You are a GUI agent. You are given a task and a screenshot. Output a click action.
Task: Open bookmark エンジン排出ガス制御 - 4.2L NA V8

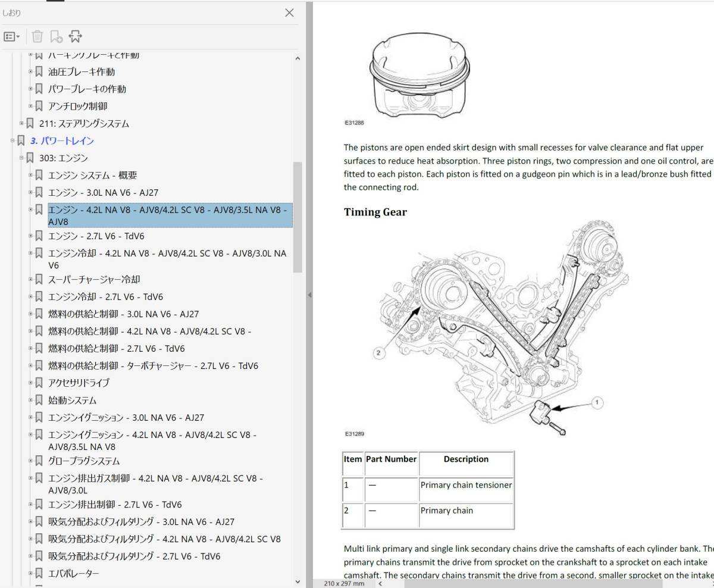(155, 484)
